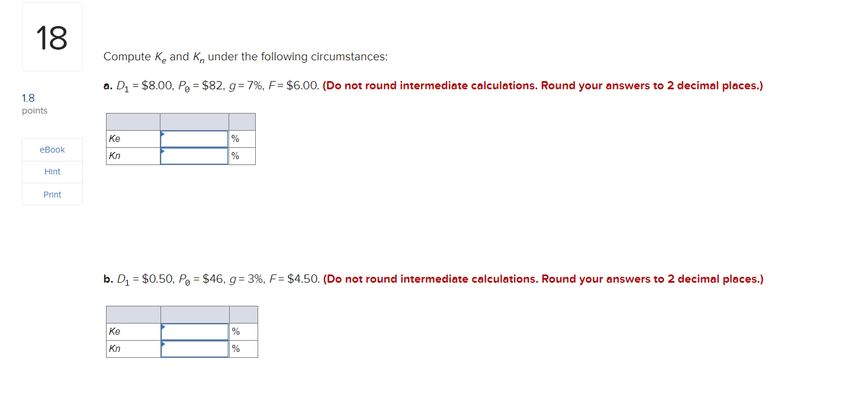Click the Print option
Viewport: 868px width, 417px height.
pyautogui.click(x=52, y=194)
